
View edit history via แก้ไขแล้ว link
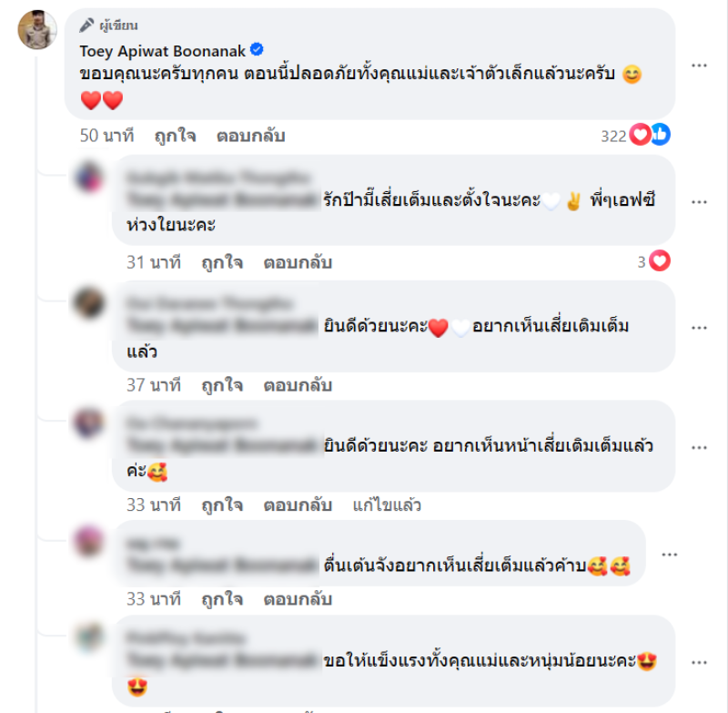387,504
